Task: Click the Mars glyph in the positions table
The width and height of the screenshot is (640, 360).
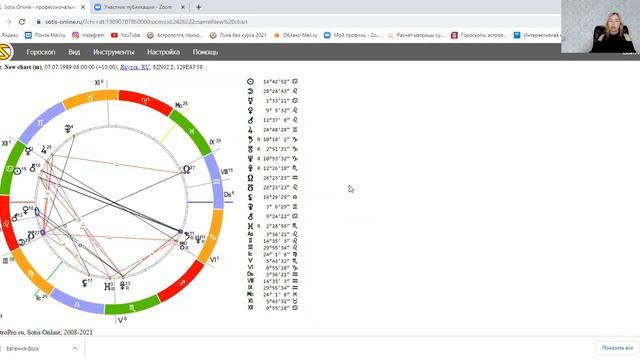Action: click(250, 120)
